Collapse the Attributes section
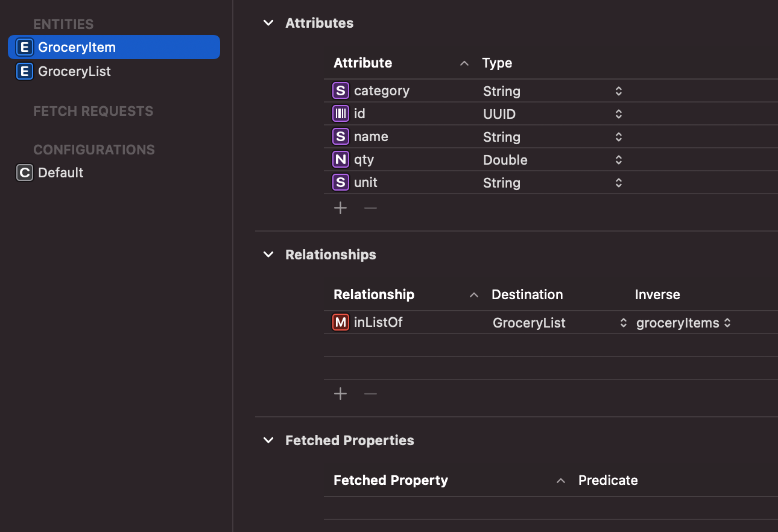 click(x=268, y=23)
